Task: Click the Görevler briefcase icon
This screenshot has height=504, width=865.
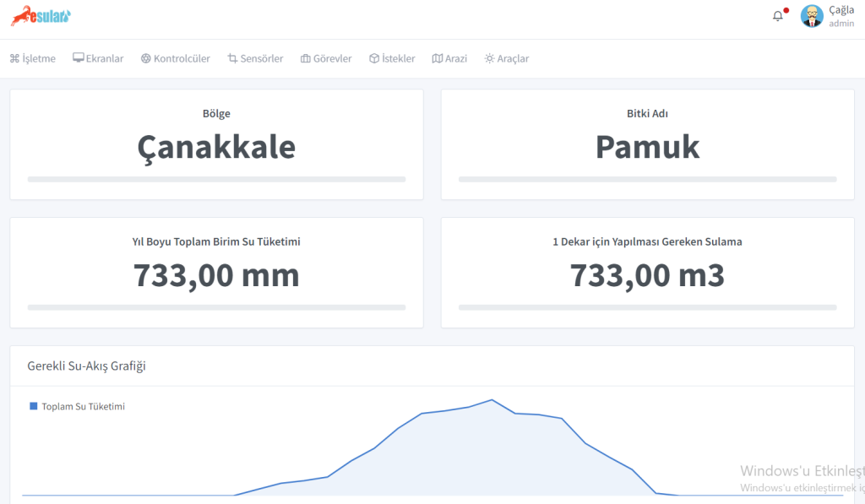Action: (x=306, y=59)
